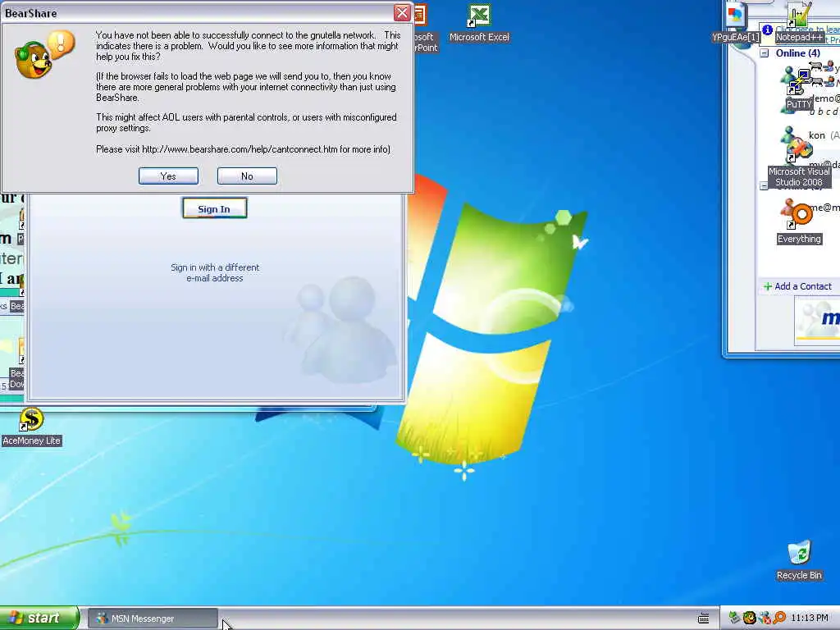Click the green arrow system tray icon

coord(734,619)
